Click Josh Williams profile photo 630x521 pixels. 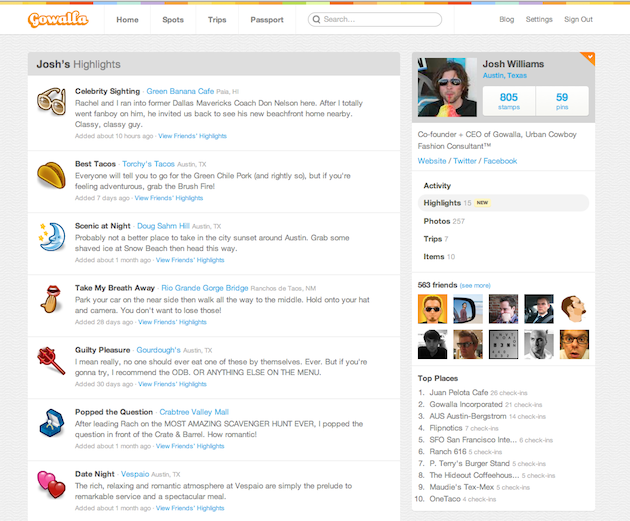[447, 87]
